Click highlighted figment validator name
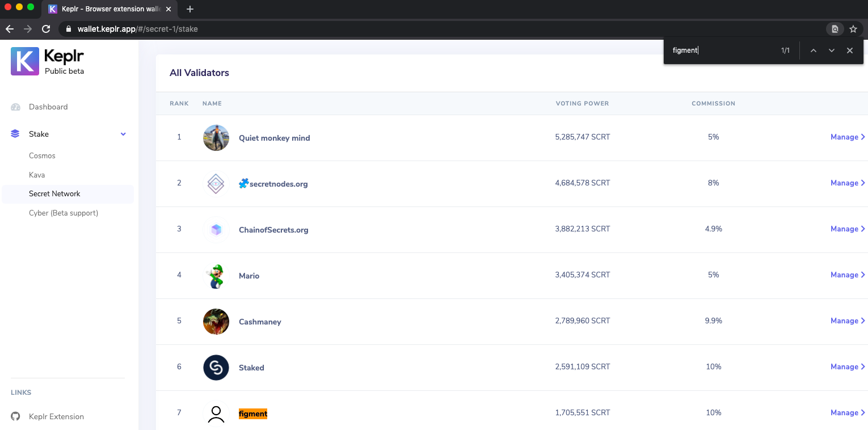Screen dimensions: 868x430 pos(253,414)
